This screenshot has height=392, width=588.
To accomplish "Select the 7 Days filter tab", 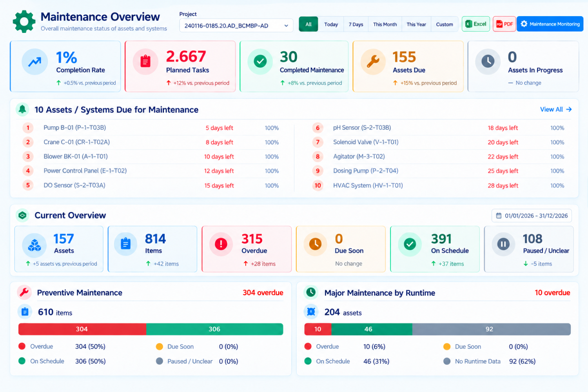I will tap(356, 24).
